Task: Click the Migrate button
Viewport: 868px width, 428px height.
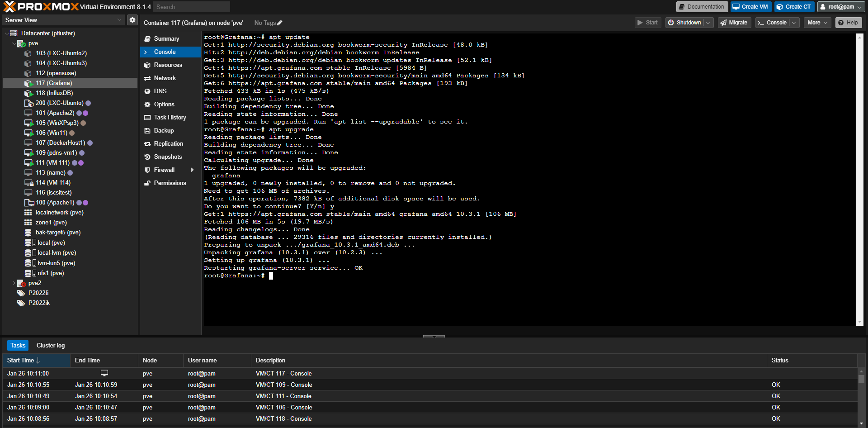Action: tap(734, 23)
